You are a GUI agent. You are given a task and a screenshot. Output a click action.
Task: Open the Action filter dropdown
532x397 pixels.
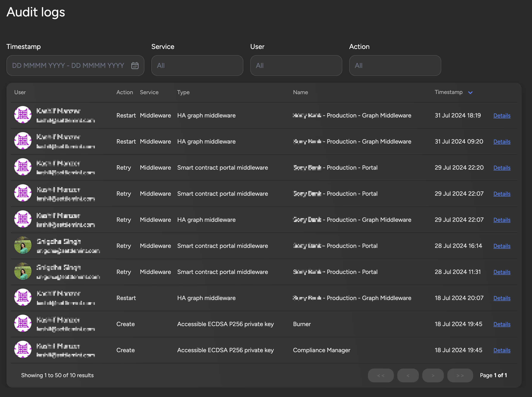tap(395, 65)
